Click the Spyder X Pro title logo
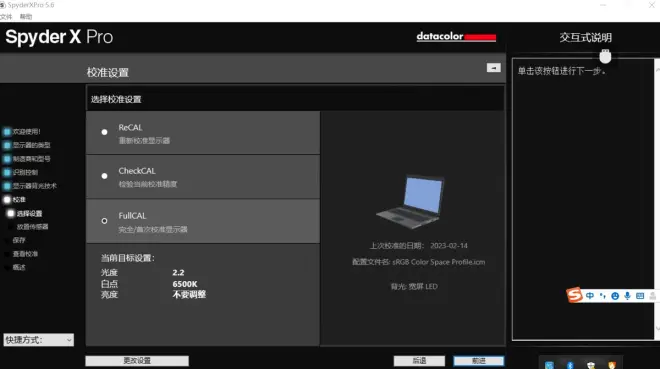This screenshot has width=660, height=369. click(x=59, y=37)
